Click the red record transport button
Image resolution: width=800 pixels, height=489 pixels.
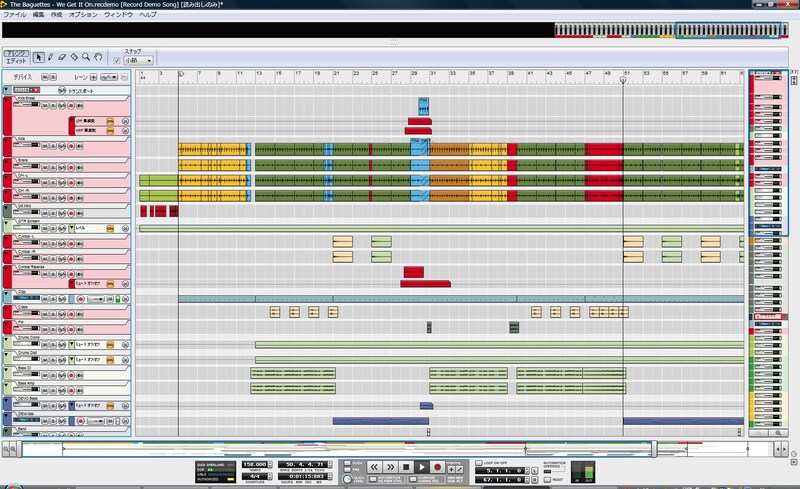(x=437, y=467)
